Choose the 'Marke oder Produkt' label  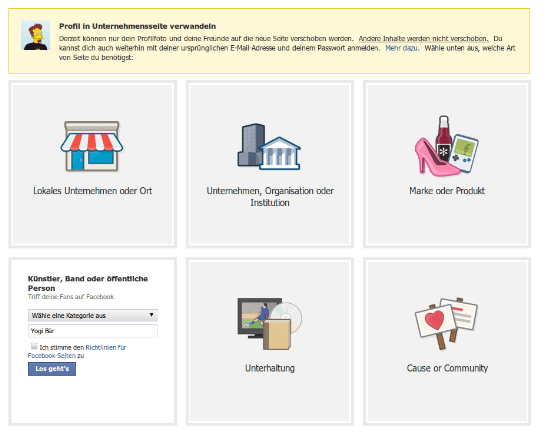click(447, 191)
